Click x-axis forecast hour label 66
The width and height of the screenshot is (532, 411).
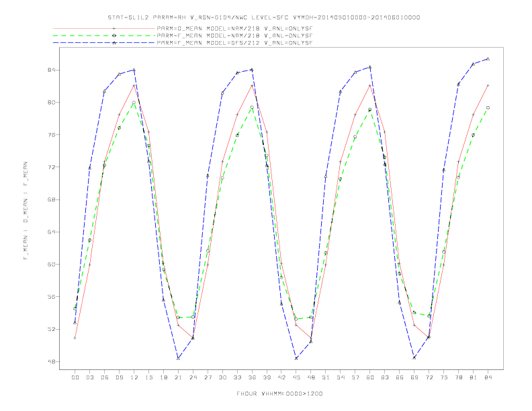pyautogui.click(x=400, y=377)
